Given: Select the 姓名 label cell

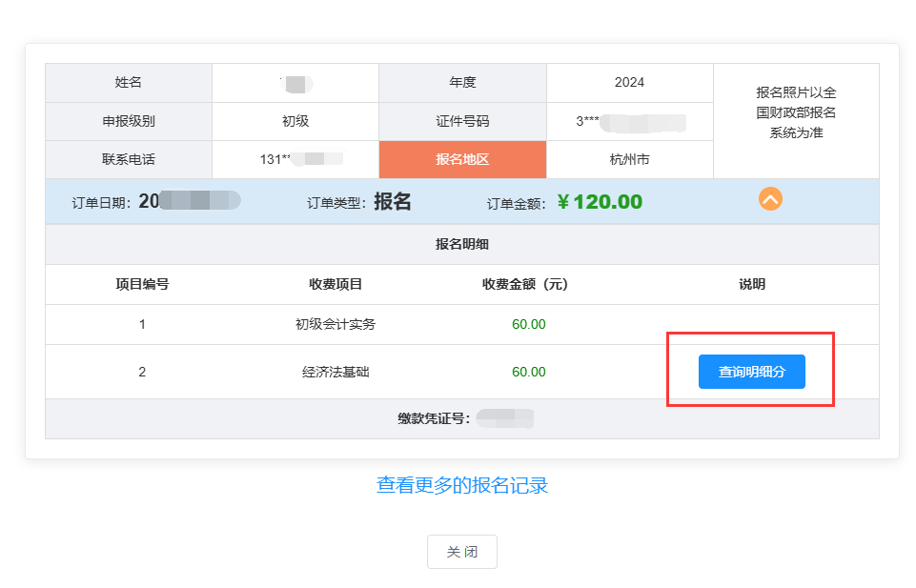Looking at the screenshot, I should pyautogui.click(x=129, y=83).
